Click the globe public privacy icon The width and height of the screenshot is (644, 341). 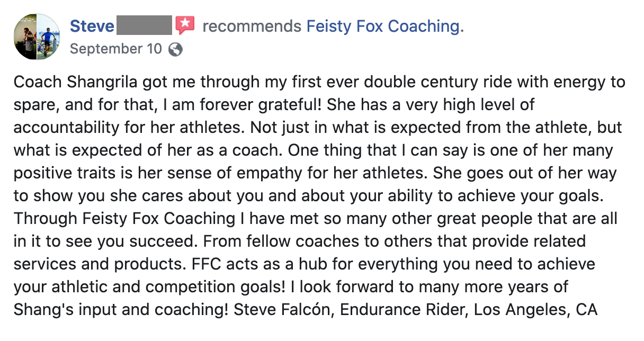tap(175, 49)
